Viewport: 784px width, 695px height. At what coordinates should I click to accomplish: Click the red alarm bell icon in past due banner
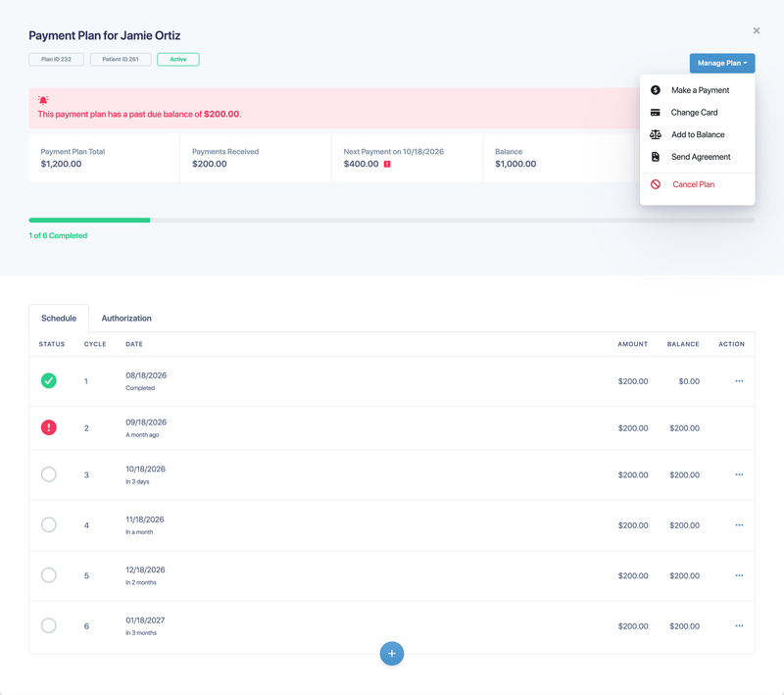point(43,100)
